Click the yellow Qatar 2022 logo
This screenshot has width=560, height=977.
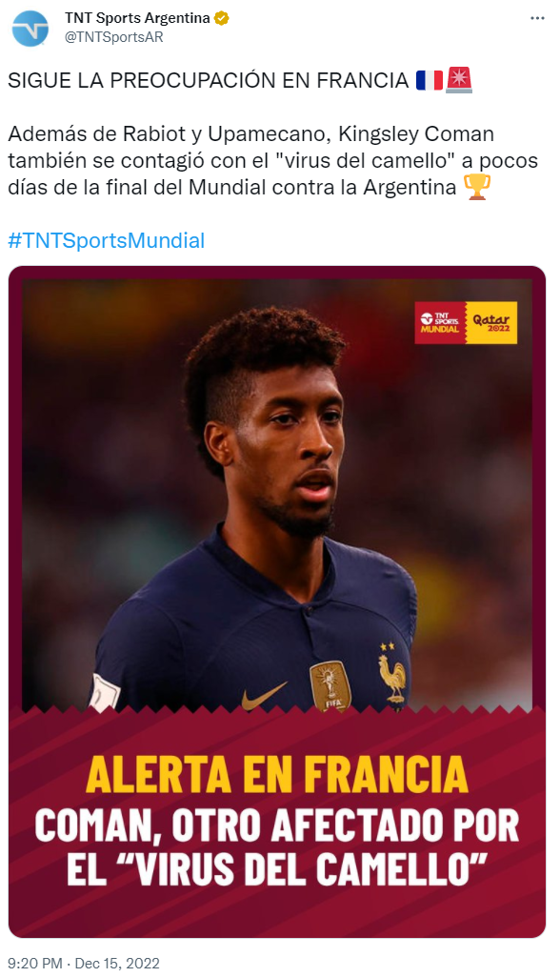(x=491, y=323)
